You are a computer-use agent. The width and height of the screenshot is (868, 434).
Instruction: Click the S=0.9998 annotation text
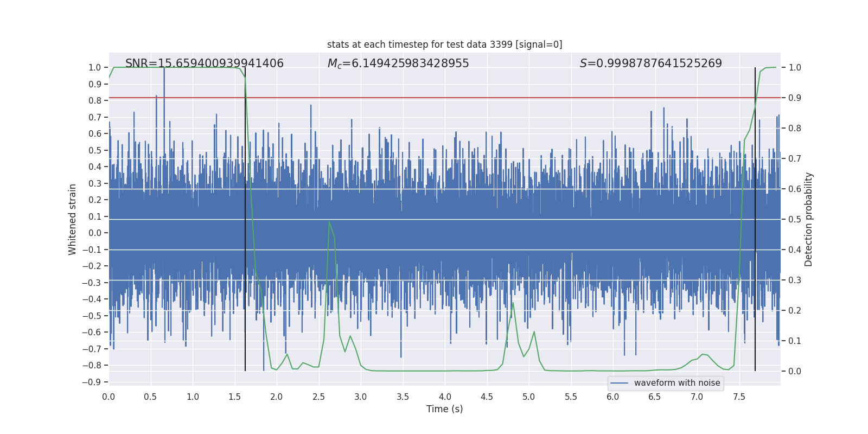click(x=650, y=63)
